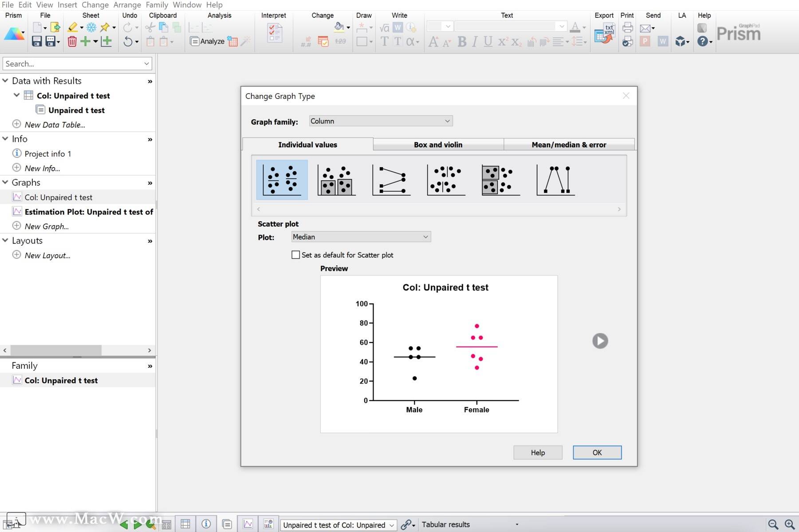Screen dimensions: 799x532
Task: Click the zoom out magnifier in status bar
Action: pyautogui.click(x=773, y=524)
